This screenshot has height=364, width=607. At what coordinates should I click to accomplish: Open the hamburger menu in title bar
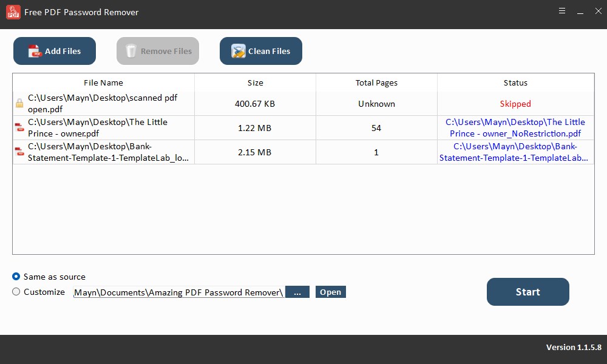[562, 11]
